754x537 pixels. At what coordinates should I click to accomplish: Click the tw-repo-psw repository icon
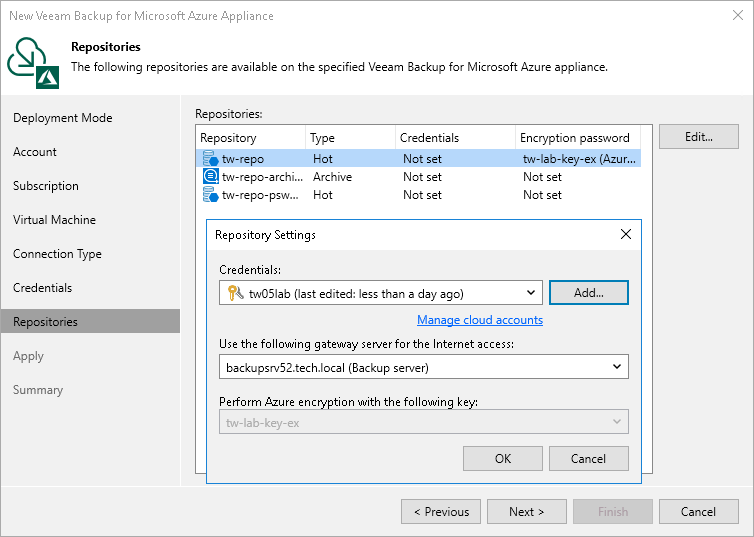click(x=210, y=195)
